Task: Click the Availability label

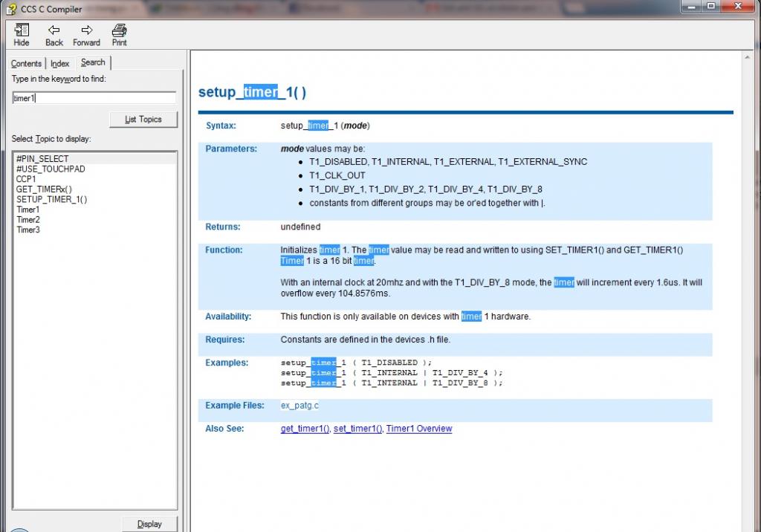Action: pos(228,317)
